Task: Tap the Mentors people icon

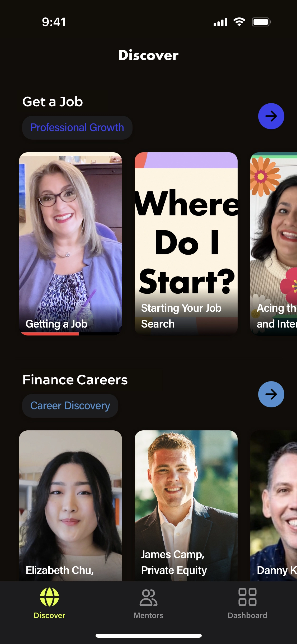Action: pyautogui.click(x=148, y=597)
